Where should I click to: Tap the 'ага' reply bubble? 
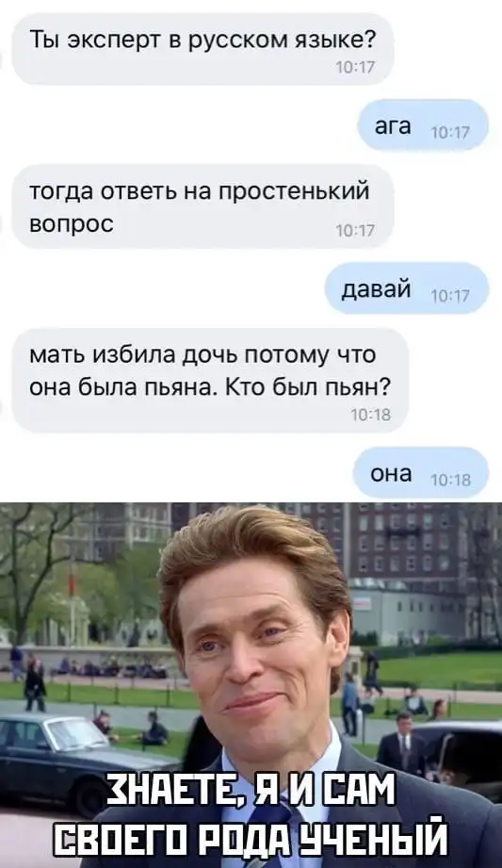pyautogui.click(x=424, y=125)
